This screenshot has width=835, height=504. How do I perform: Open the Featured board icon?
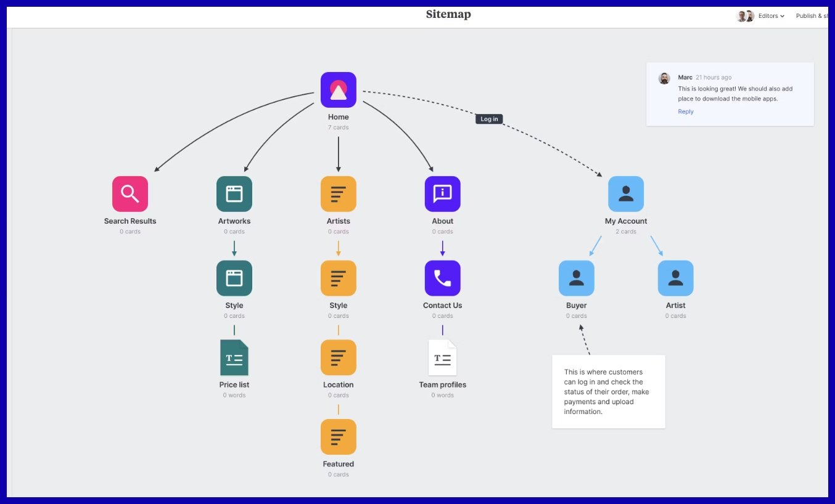tap(338, 437)
